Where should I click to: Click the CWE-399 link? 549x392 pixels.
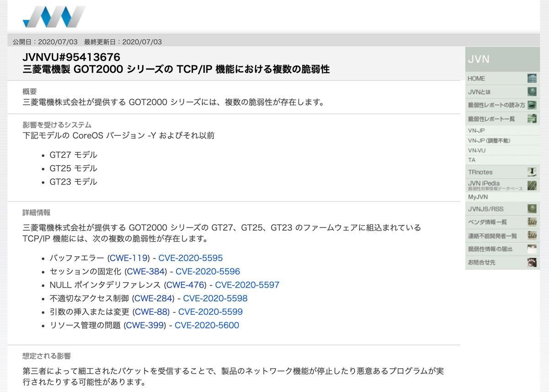pyautogui.click(x=145, y=325)
